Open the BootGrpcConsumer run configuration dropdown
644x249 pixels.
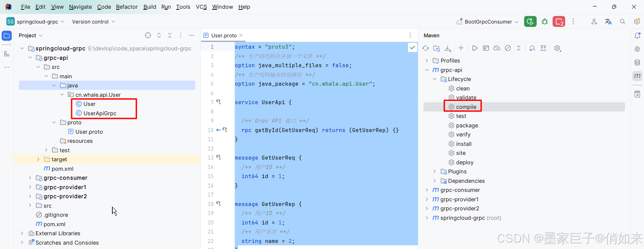pos(488,22)
